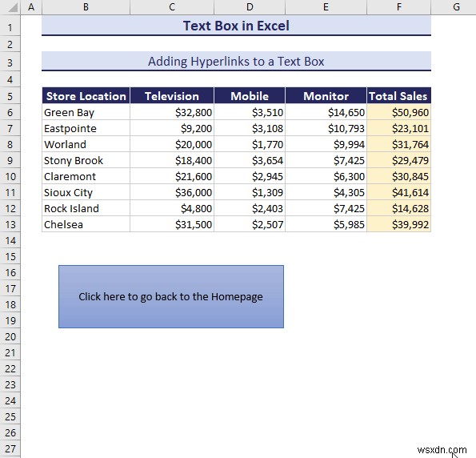Select the 'Claremont' cell
The width and height of the screenshot is (476, 458).
click(x=86, y=176)
